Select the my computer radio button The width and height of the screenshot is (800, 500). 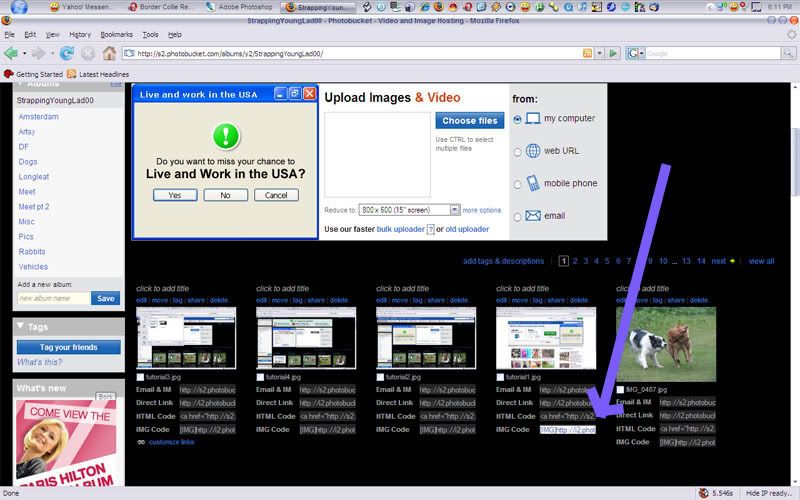517,119
